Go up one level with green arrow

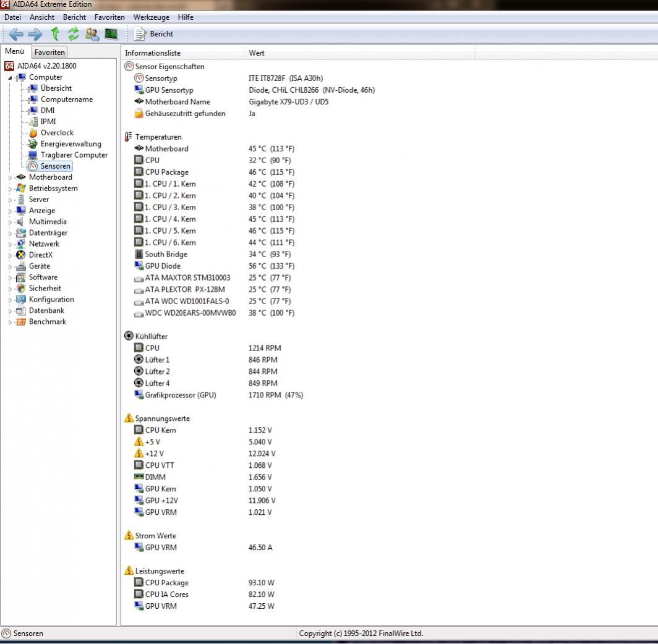coord(55,34)
